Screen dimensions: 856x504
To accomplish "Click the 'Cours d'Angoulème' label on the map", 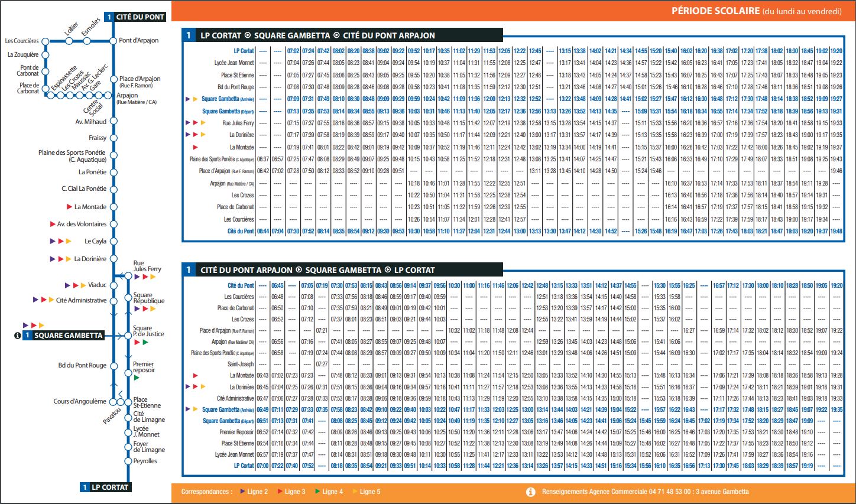I will (x=80, y=402).
